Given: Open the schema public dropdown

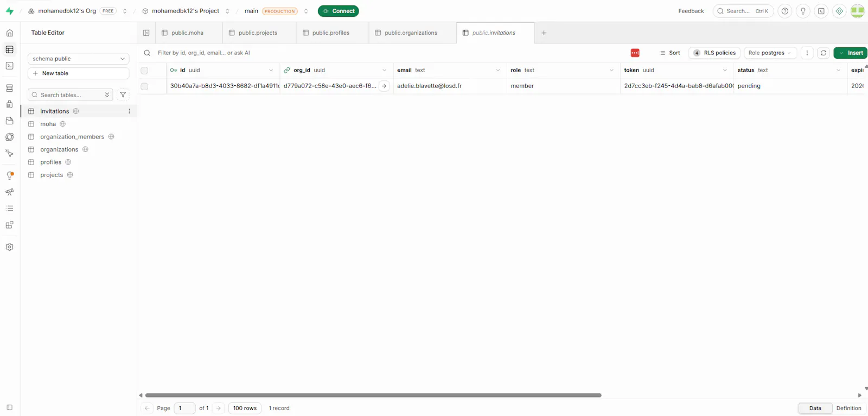Looking at the screenshot, I should click(x=79, y=59).
